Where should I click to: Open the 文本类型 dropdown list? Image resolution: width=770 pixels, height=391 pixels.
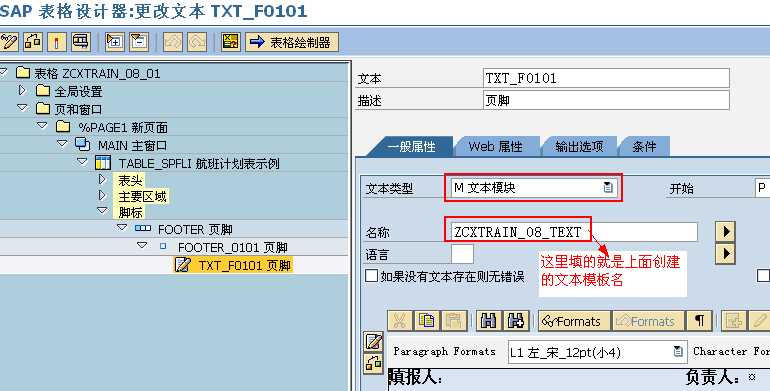click(608, 187)
